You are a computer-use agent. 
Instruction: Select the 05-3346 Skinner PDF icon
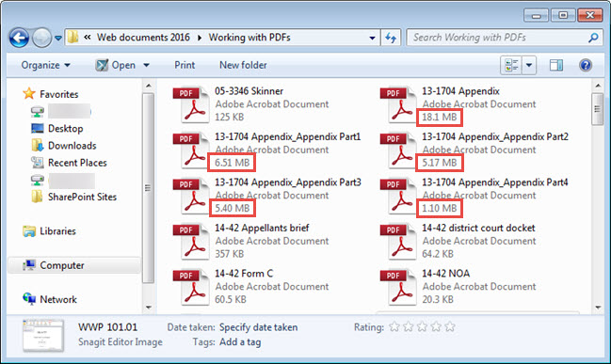[x=192, y=104]
